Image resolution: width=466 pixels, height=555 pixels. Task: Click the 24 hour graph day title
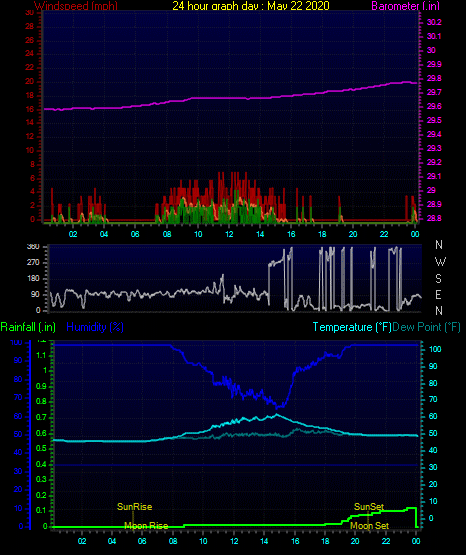[251, 6]
